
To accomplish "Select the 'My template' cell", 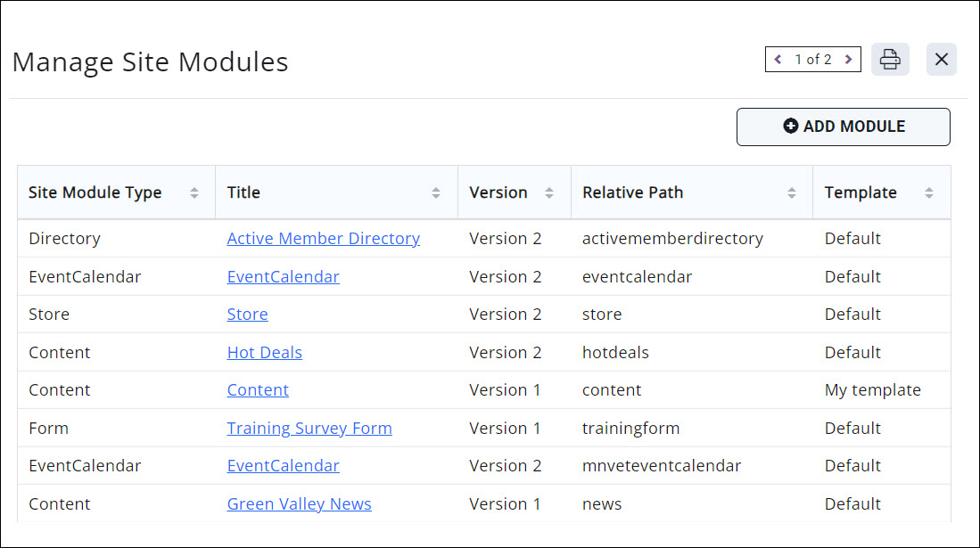I will click(x=872, y=390).
